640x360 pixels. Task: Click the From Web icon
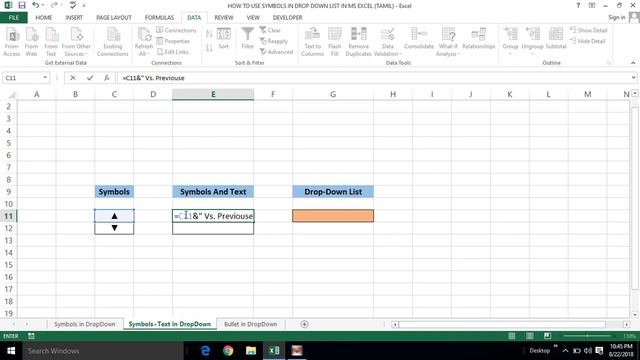[31, 42]
